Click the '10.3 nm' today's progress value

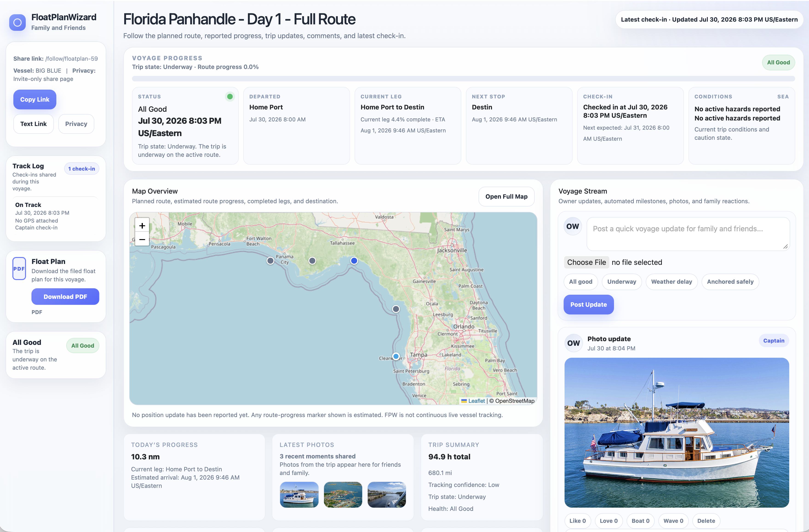click(145, 457)
